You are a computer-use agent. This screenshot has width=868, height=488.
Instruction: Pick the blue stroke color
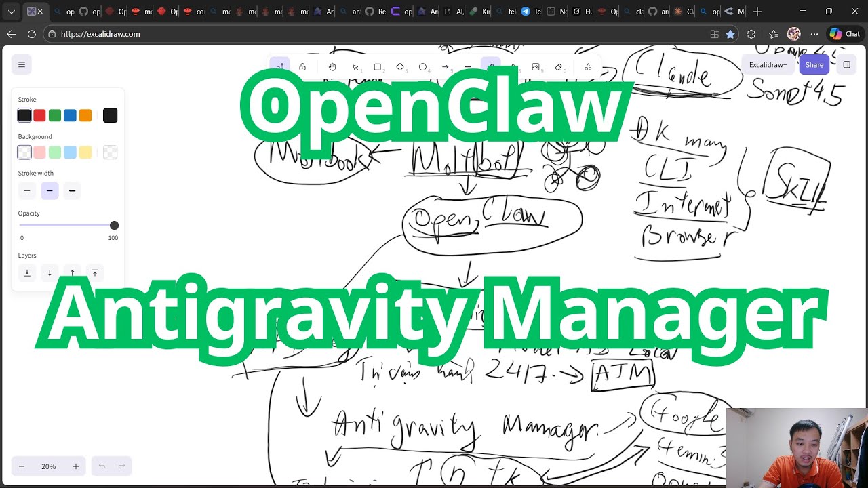pos(70,115)
